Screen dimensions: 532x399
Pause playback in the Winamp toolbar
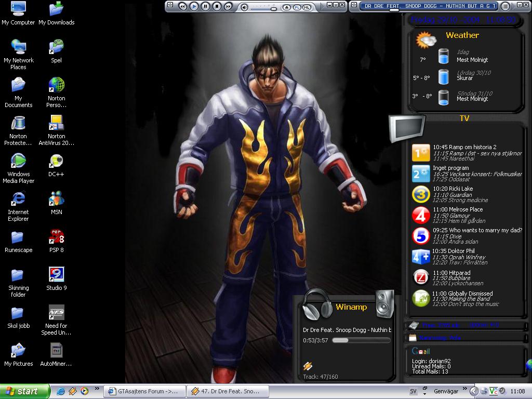click(205, 6)
